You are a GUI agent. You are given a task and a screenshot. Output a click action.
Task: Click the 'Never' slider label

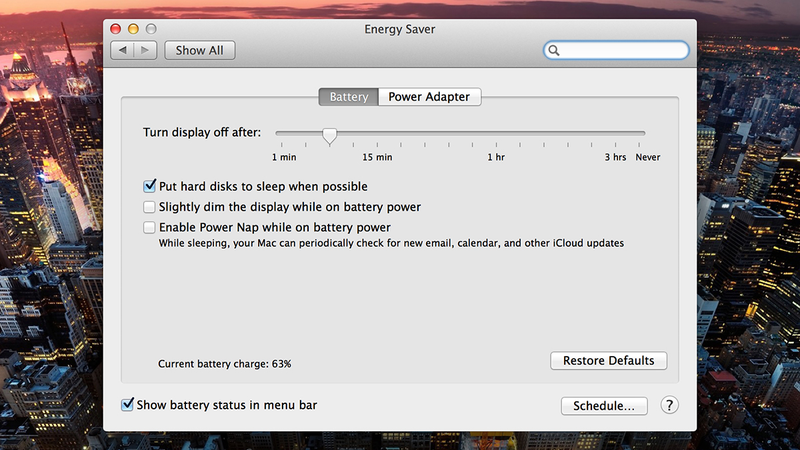(647, 157)
